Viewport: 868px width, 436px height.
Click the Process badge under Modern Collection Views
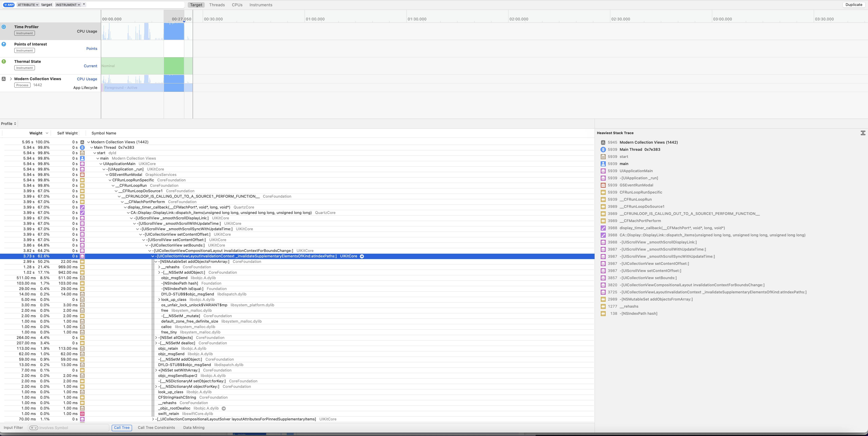click(22, 85)
